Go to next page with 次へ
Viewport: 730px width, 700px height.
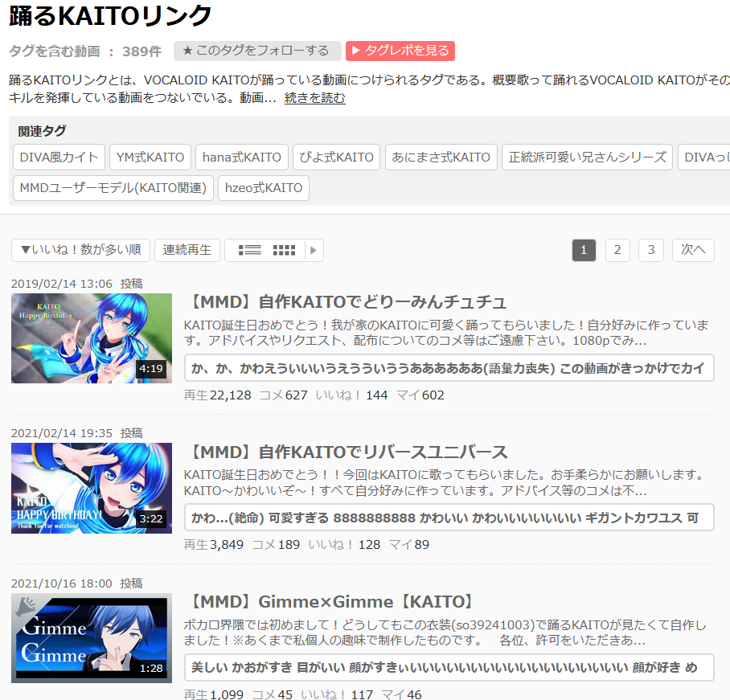(x=693, y=251)
